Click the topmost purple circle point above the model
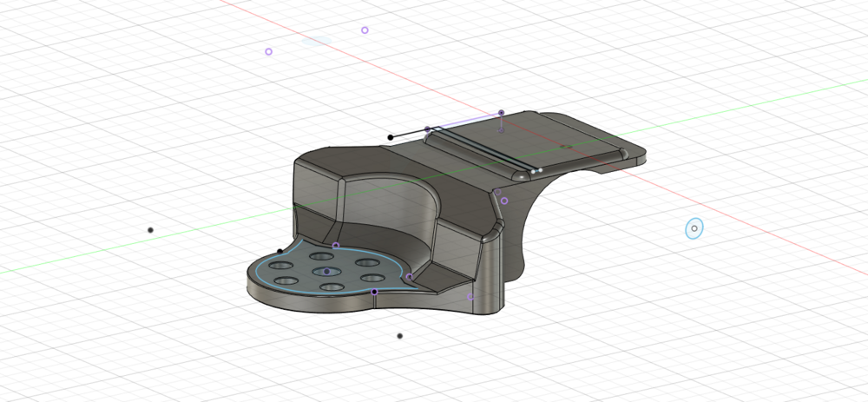Image resolution: width=868 pixels, height=402 pixels. point(365,30)
